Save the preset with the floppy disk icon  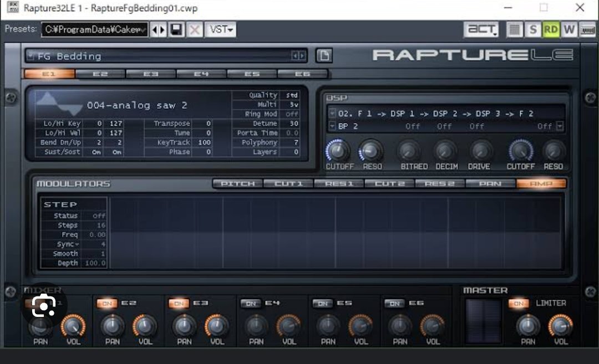coord(176,30)
